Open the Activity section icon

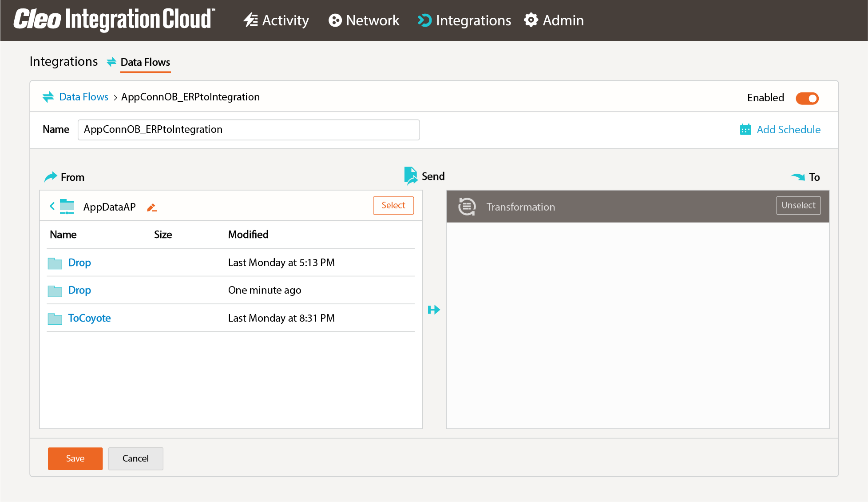pyautogui.click(x=250, y=20)
